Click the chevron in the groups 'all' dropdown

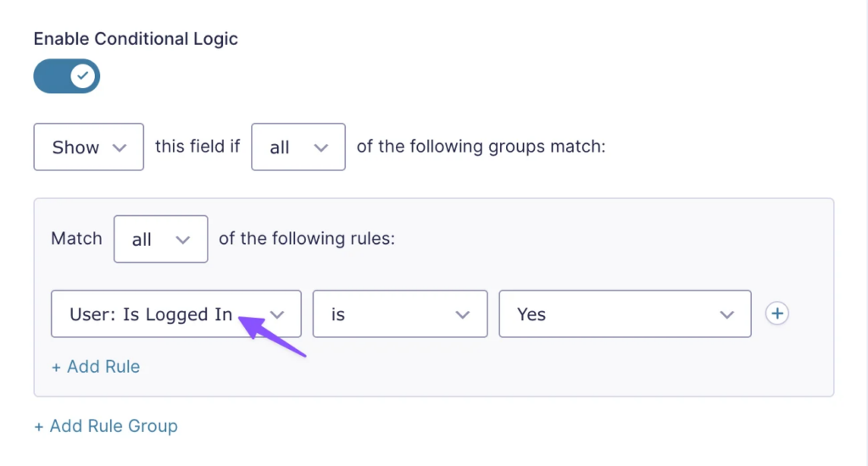tap(321, 147)
